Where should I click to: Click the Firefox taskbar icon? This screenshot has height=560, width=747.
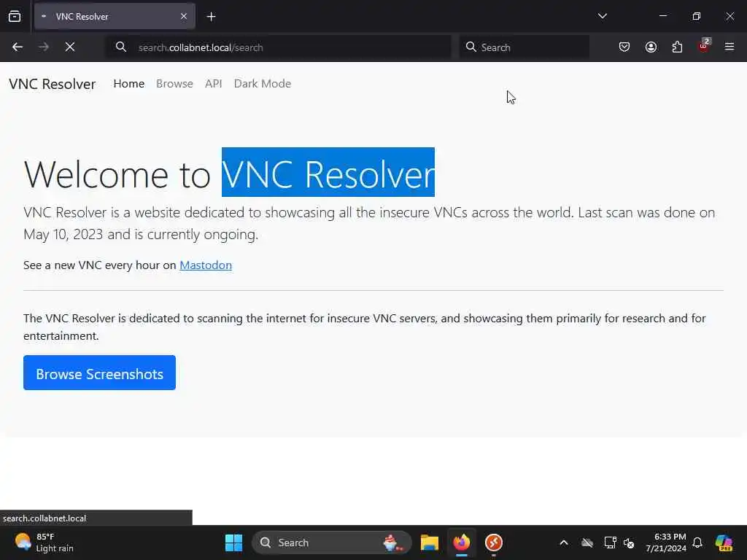pos(461,542)
